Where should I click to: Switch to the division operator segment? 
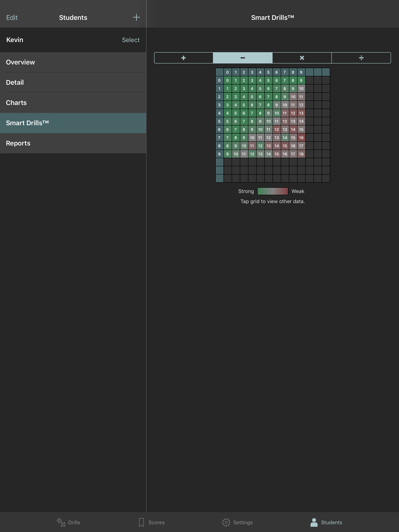coord(361,58)
